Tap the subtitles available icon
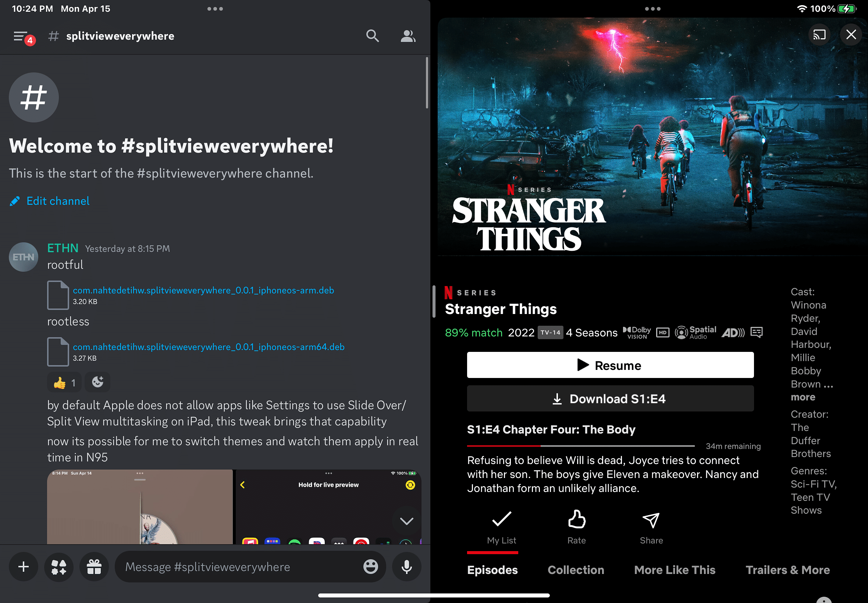Viewport: 868px width, 603px height. pos(756,332)
